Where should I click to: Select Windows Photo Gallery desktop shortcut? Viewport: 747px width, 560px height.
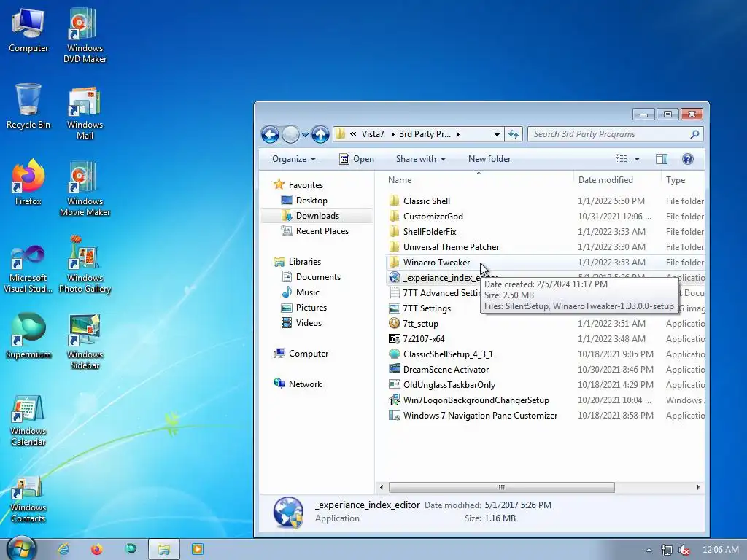[x=85, y=265]
